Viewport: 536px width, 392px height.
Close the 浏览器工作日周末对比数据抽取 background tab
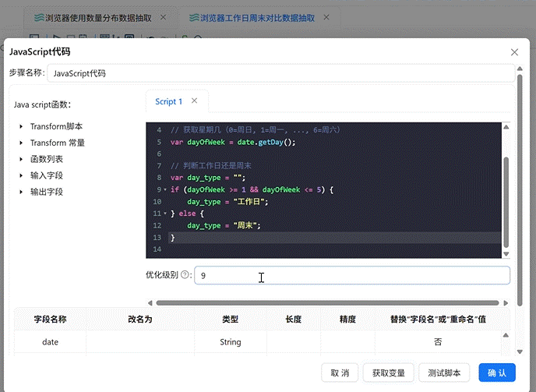click(x=326, y=17)
